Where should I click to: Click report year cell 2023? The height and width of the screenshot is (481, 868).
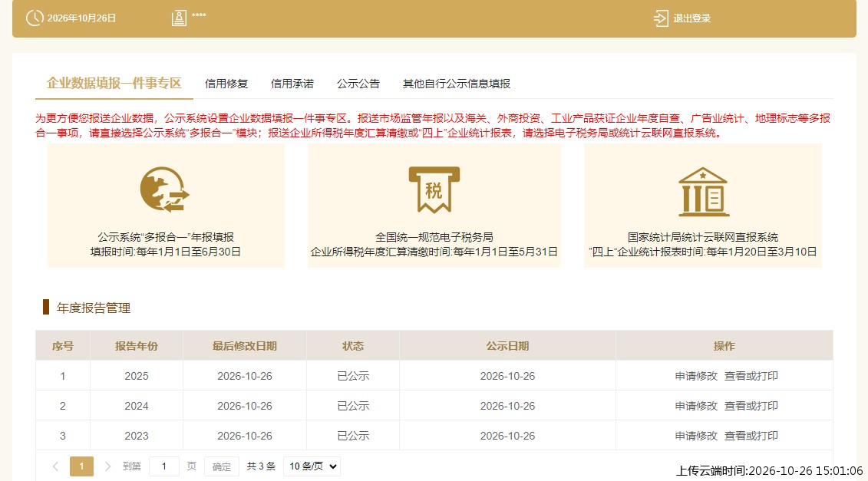point(136,436)
